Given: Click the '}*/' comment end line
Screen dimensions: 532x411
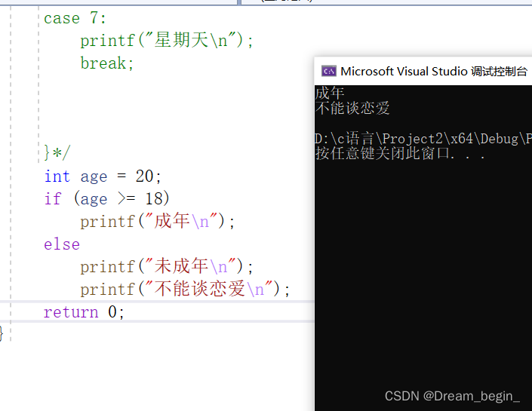Looking at the screenshot, I should tap(57, 152).
